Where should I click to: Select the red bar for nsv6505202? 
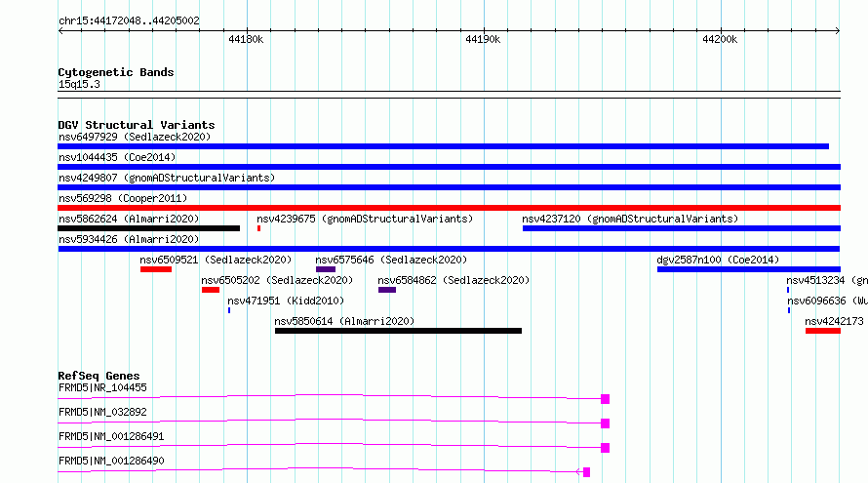coord(211,290)
